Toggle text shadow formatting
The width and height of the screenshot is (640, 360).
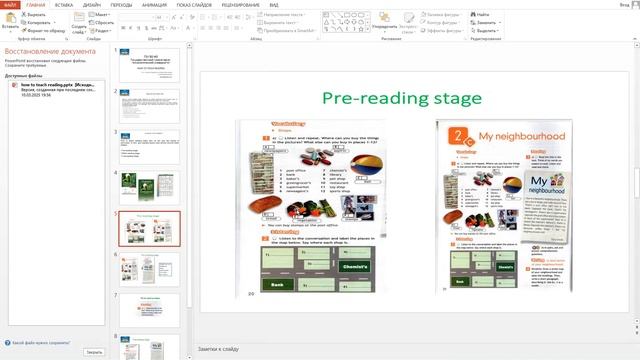point(146,28)
